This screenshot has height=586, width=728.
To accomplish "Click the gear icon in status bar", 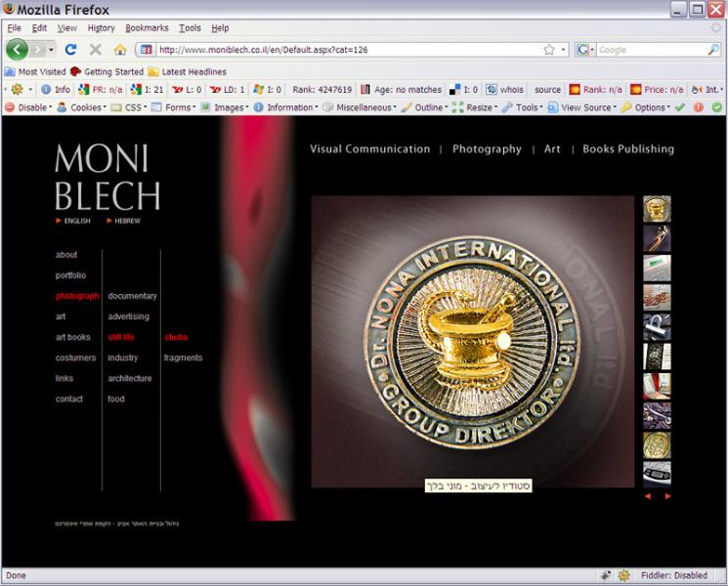I will point(624,576).
